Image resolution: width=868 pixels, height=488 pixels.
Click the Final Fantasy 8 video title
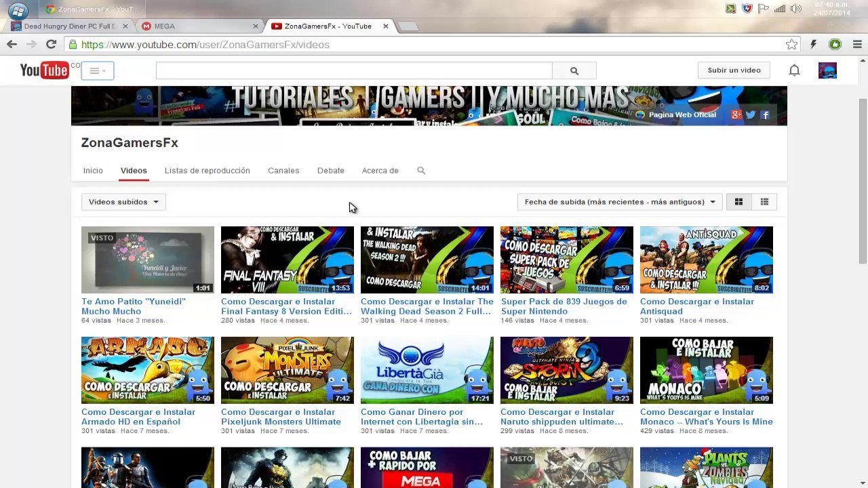[286, 306]
